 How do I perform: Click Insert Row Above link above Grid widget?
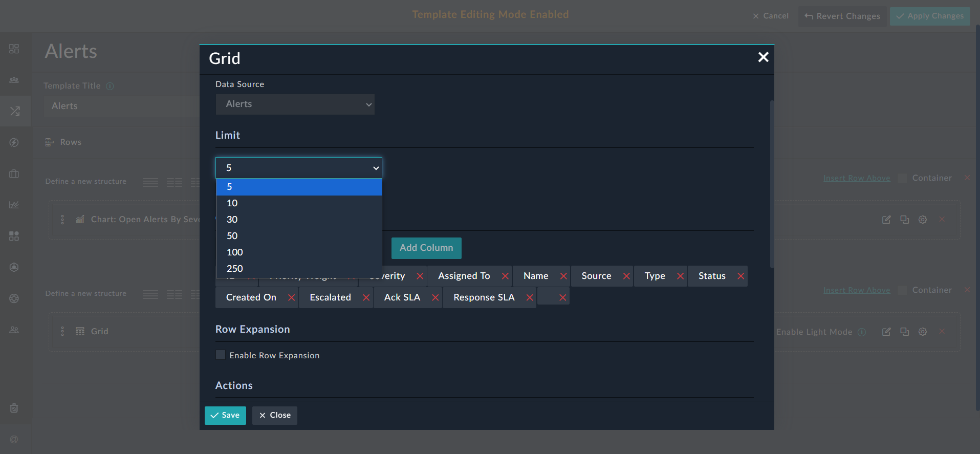(857, 290)
